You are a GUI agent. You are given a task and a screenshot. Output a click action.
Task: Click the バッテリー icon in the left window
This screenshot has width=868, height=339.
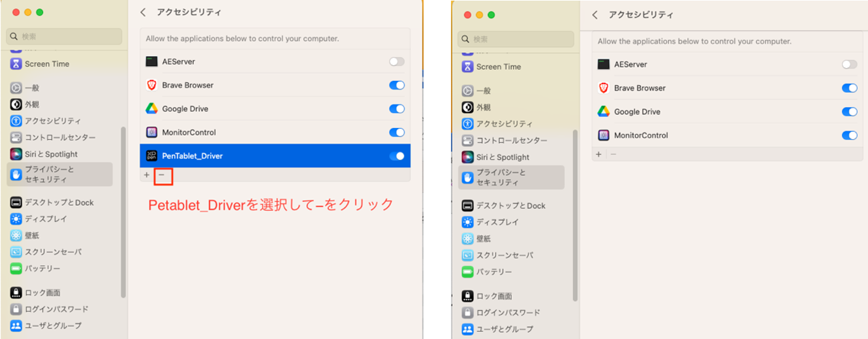pyautogui.click(x=16, y=268)
